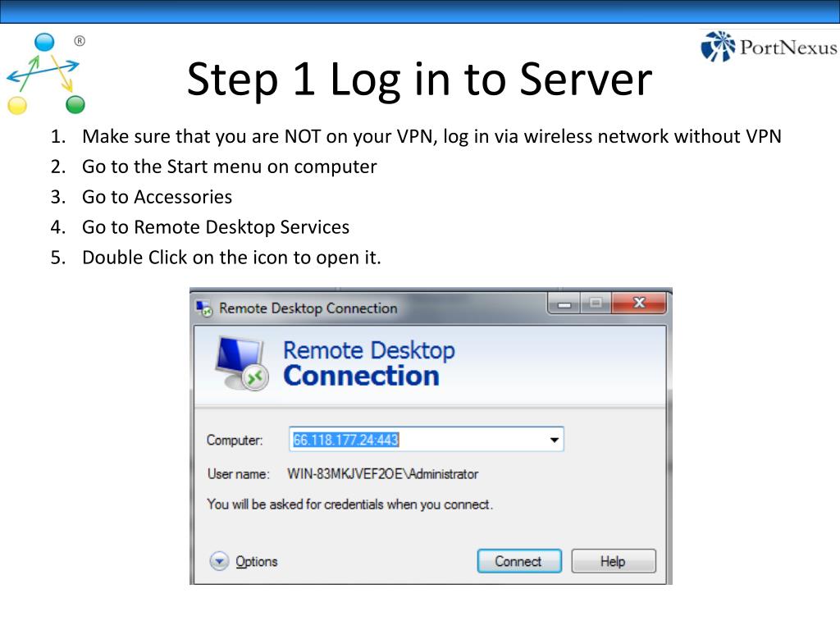Click the disabled maximize button

pos(596,304)
